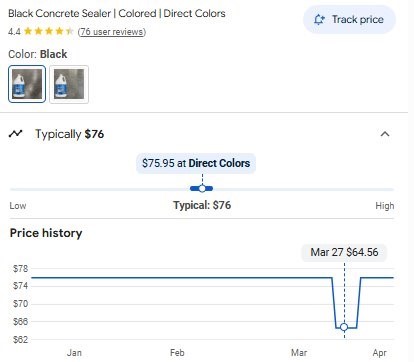Click the typical price slider handle
The width and height of the screenshot is (414, 362).
tap(202, 189)
